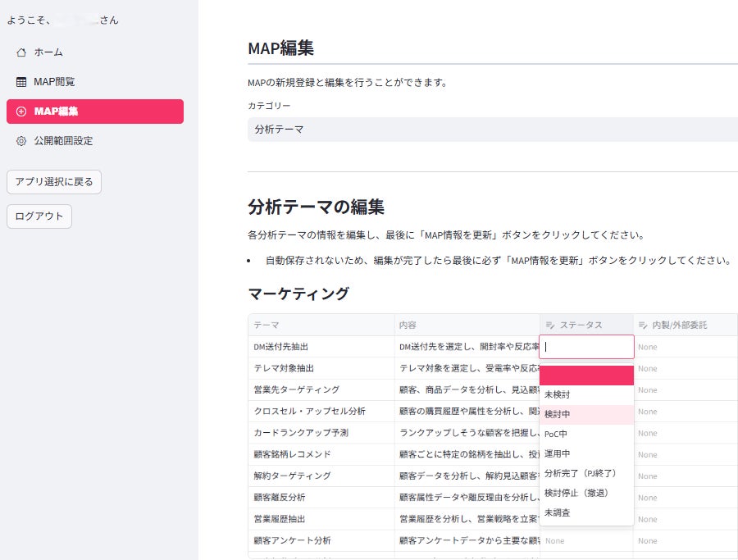This screenshot has height=560, width=738.
Task: Click the pink highlighted blank option
Action: click(586, 375)
